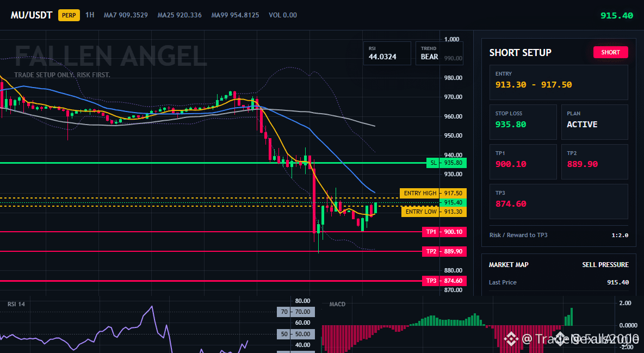644x353 pixels.
Task: Click the 915.40 price in header
Action: 616,16
